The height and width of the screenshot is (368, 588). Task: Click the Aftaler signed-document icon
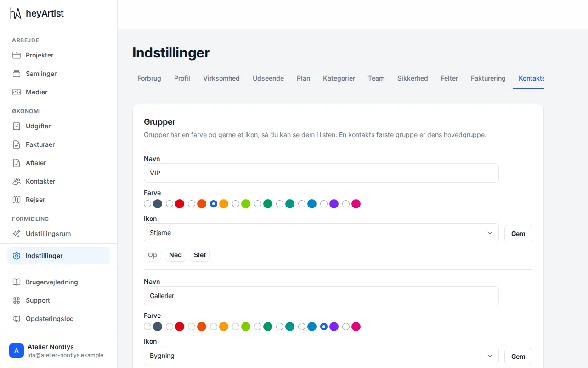17,163
